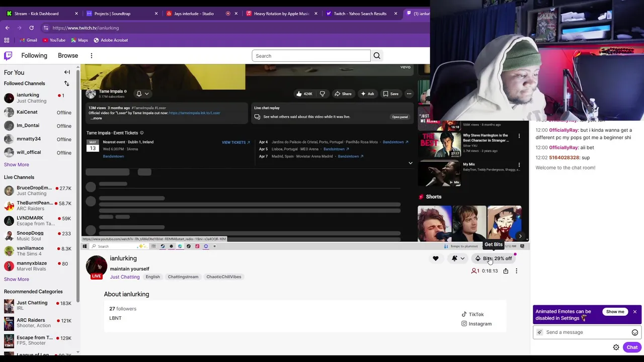The height and width of the screenshot is (362, 644).
Task: Click Save under the streamed YouTube video
Action: click(390, 94)
